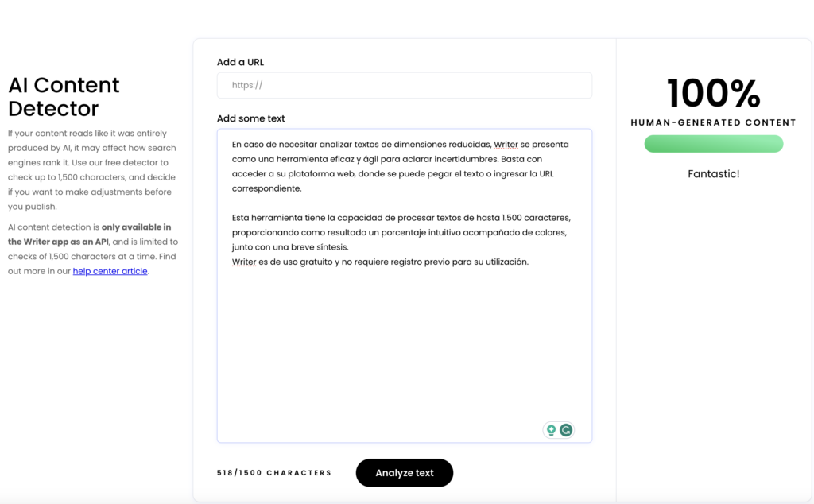Click the Add a URL label
The width and height of the screenshot is (814, 504).
pos(240,62)
